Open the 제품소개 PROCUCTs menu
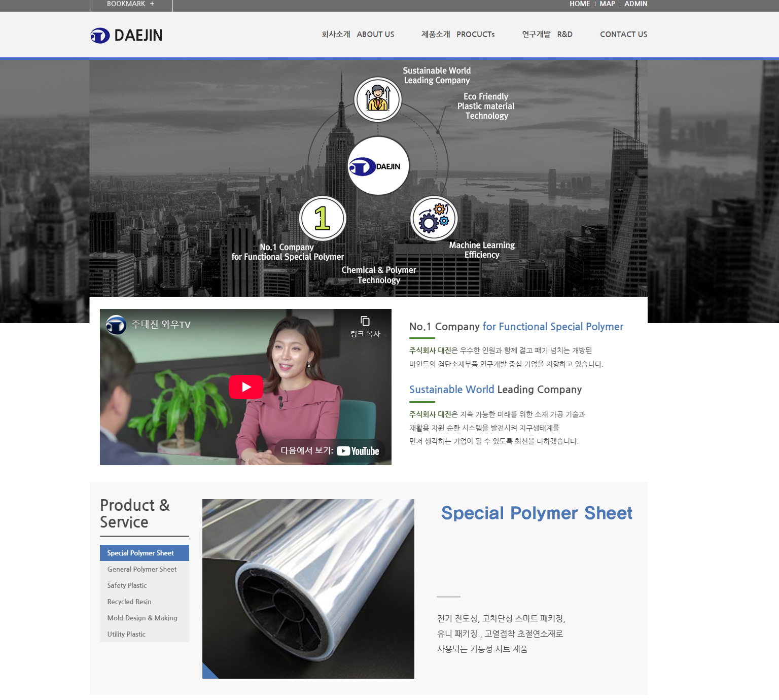This screenshot has height=700, width=779. coord(458,34)
